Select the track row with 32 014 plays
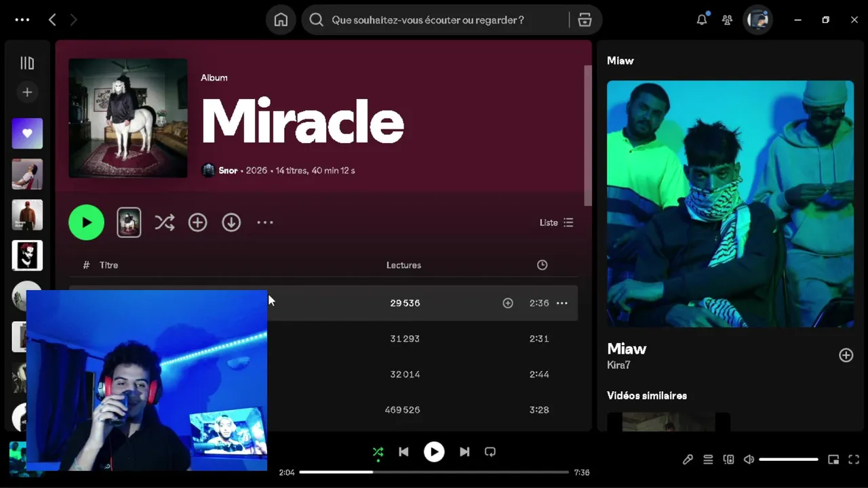The image size is (868, 488). pos(323,374)
